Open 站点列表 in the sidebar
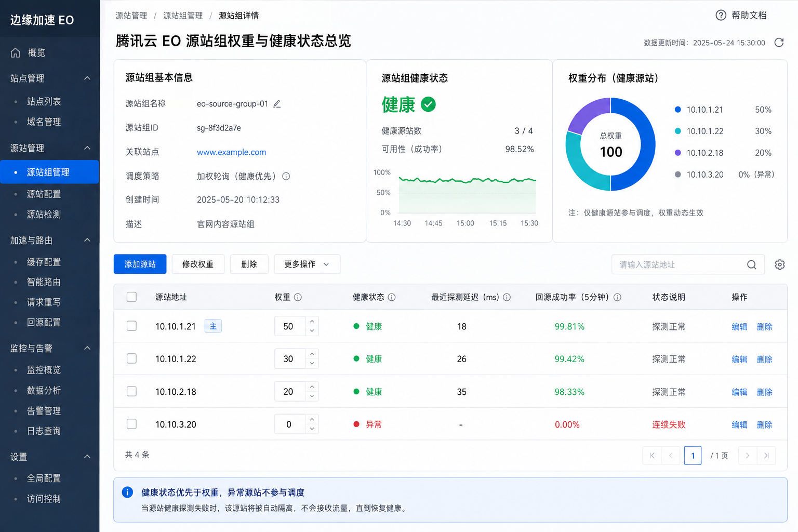 pos(44,101)
